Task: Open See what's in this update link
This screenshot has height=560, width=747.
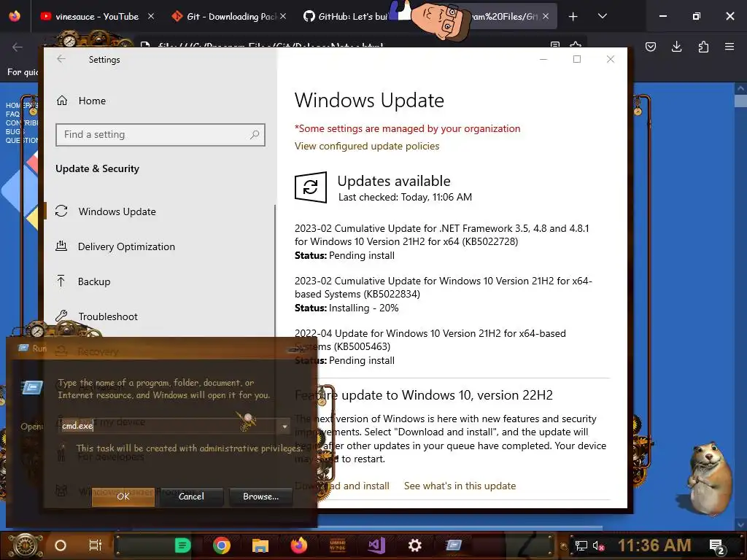Action: tap(460, 486)
